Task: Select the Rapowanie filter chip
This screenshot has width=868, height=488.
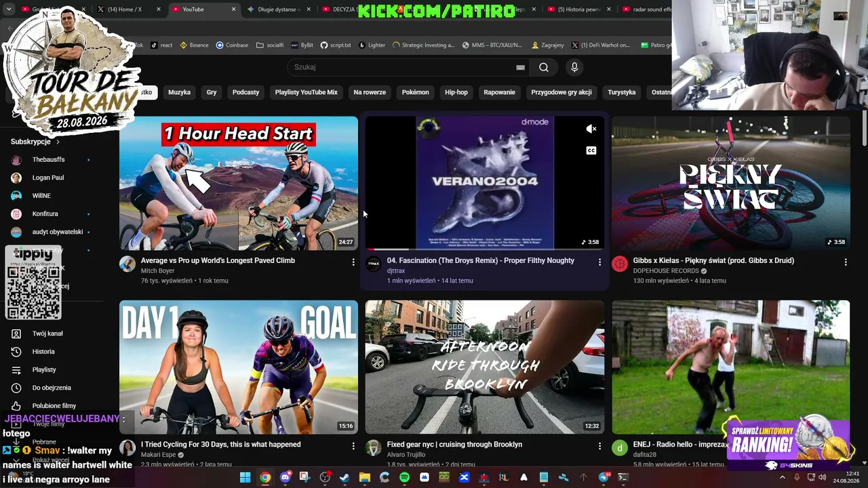Action: [499, 92]
